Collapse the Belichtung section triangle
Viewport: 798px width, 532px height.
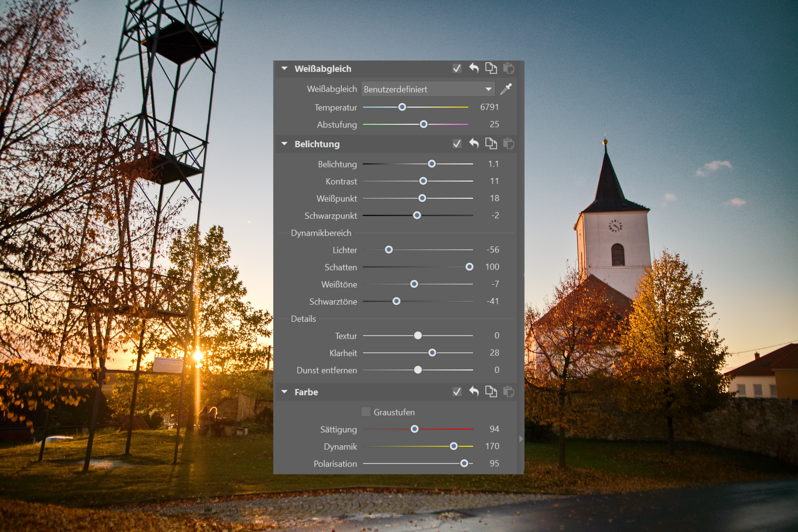(x=284, y=144)
